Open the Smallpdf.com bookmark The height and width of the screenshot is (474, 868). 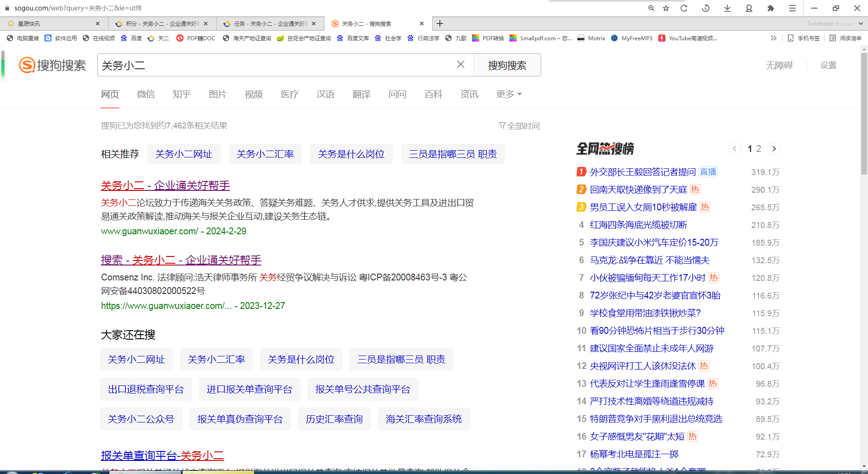(x=541, y=38)
